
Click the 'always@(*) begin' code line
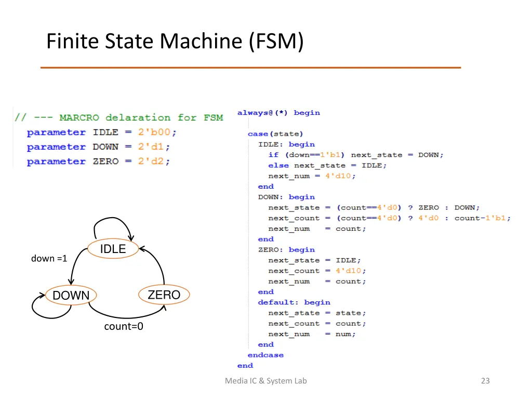[278, 113]
